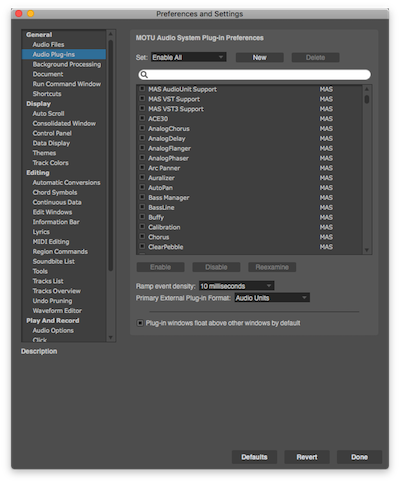Toggle MAS AudioUnit Support checkbox
Screen dimensions: 400x483
[x=142, y=89]
